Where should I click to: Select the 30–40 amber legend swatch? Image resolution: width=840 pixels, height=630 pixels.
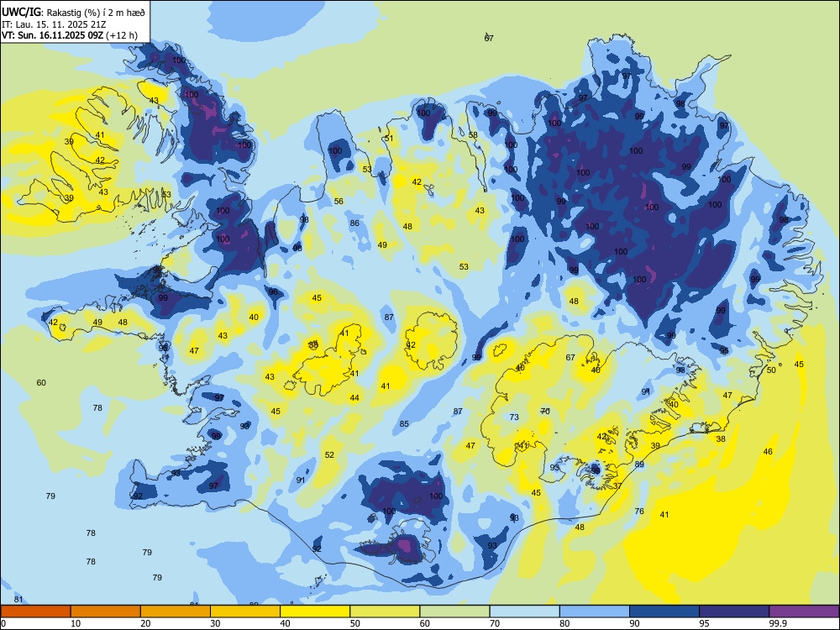245,612
